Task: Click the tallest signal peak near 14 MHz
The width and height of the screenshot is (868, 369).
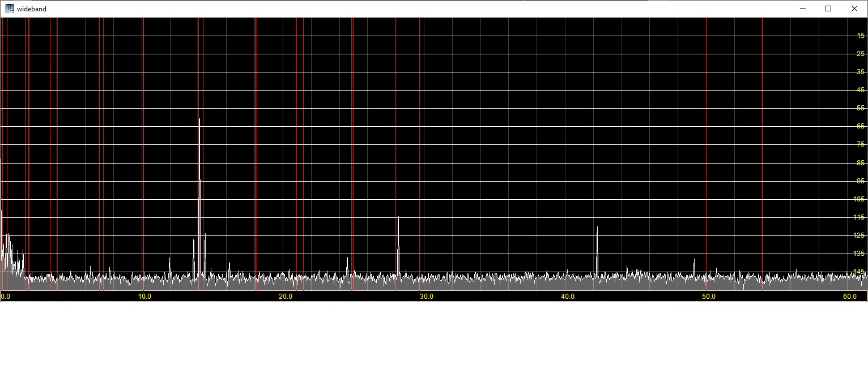Action: (x=199, y=121)
